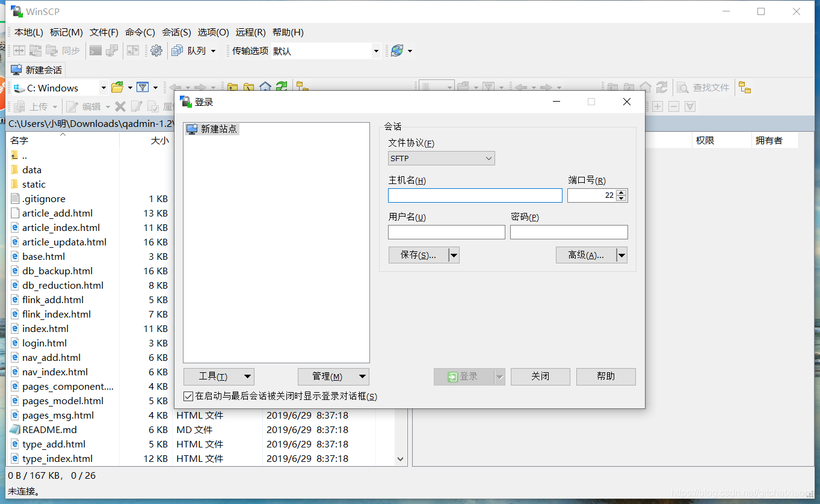The height and width of the screenshot is (504, 820).
Task: Click the globe refresh icon in the top toolbar
Action: pos(397,51)
